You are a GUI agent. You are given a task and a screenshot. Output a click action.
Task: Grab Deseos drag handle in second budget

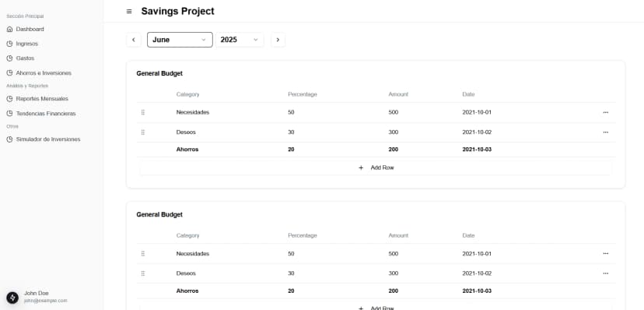pos(143,273)
